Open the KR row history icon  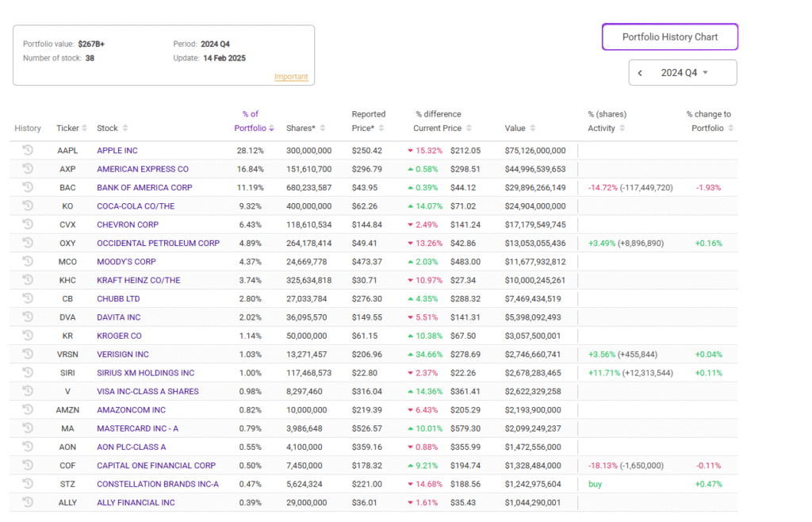click(x=28, y=336)
